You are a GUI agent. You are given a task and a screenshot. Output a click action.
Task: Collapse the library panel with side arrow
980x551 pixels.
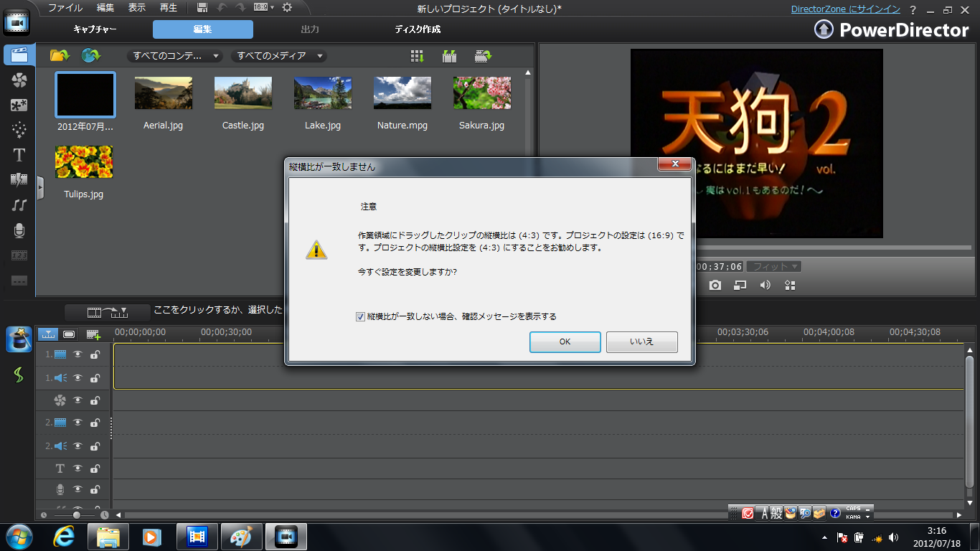click(40, 187)
